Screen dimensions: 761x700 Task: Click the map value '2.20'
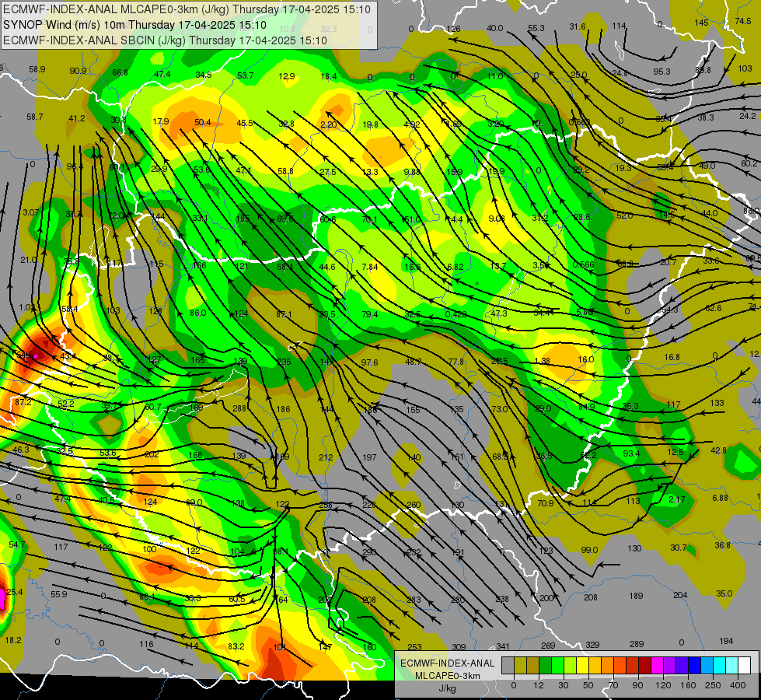[329, 124]
